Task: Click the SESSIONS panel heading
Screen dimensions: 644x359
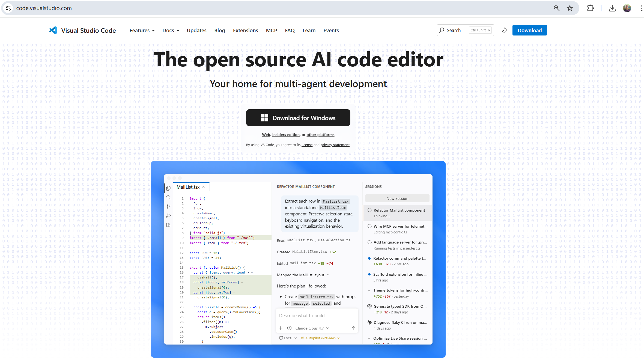Action: tap(373, 187)
